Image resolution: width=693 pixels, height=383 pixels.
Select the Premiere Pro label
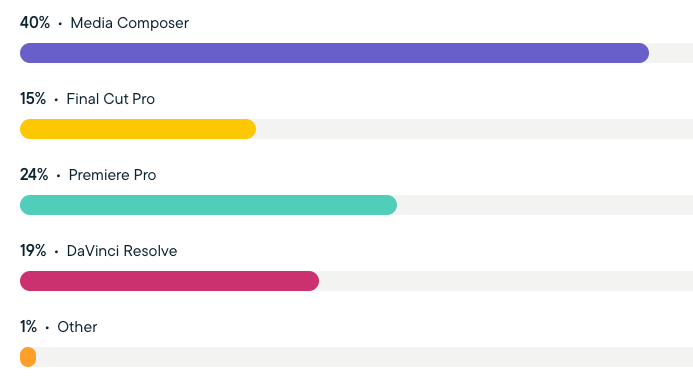[112, 175]
